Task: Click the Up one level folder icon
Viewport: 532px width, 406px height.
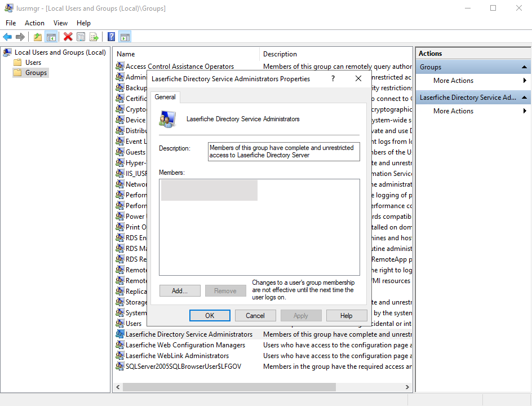Action: (38, 37)
